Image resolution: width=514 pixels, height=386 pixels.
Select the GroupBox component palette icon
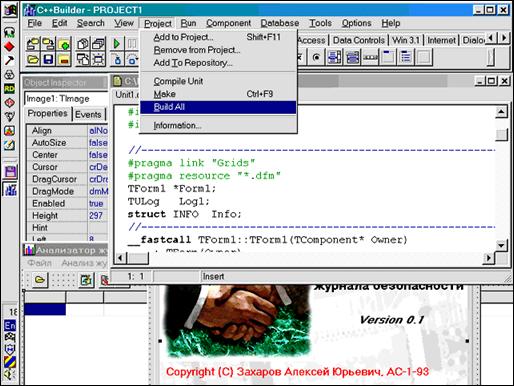coord(388,57)
